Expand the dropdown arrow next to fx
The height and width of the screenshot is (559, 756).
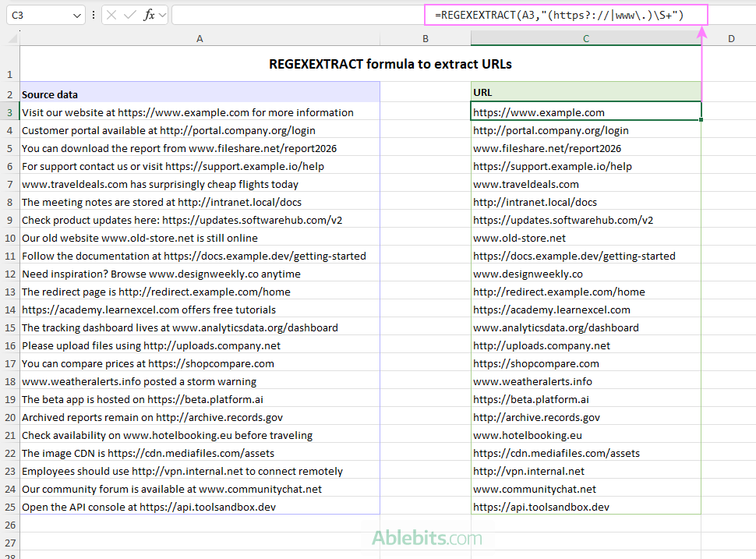point(162,16)
